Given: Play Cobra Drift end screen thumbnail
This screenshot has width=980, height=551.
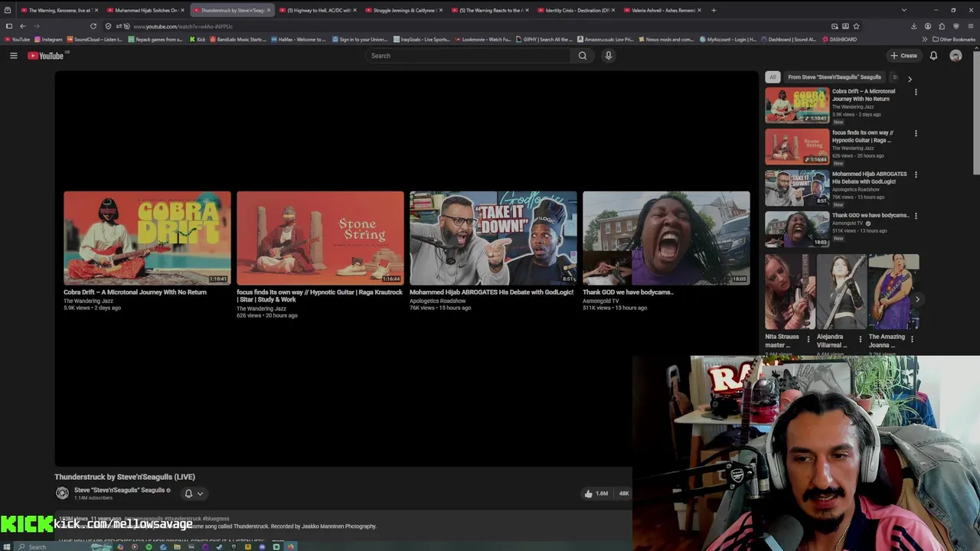Looking at the screenshot, I should point(147,238).
